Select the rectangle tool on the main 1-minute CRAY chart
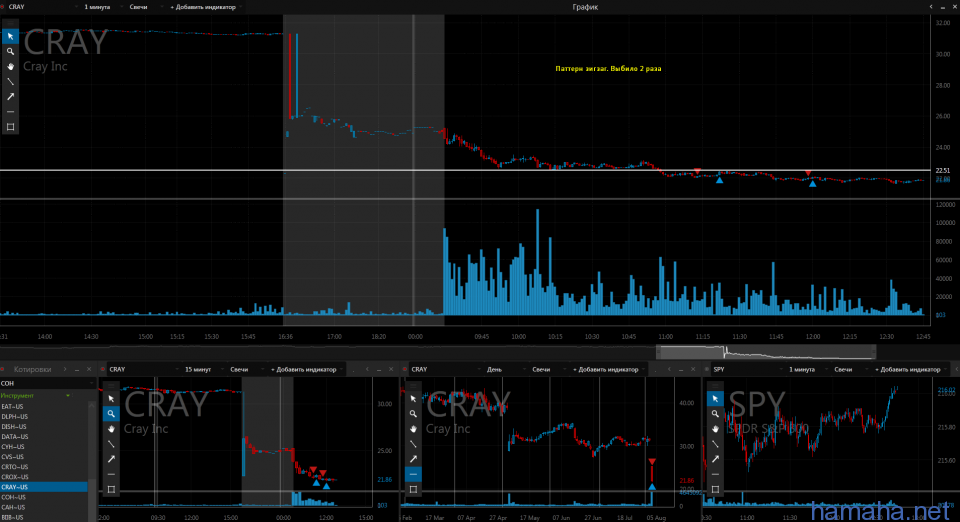This screenshot has width=960, height=522. (10, 127)
